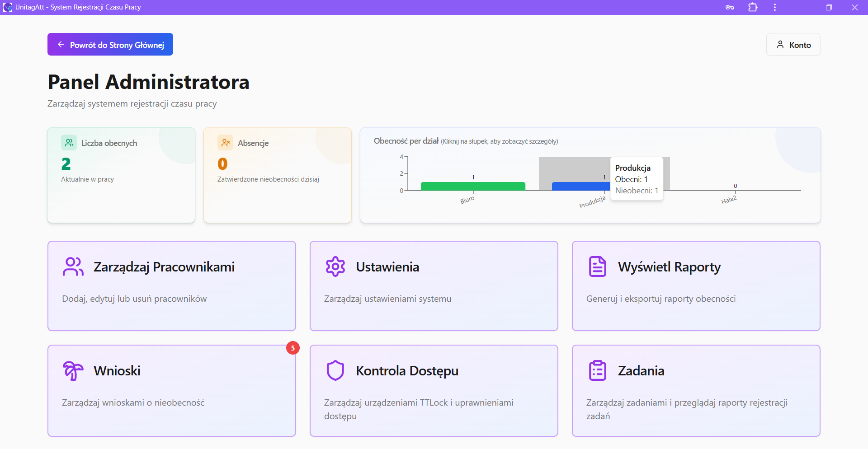Open the Wnioski card title
868x449 pixels.
click(x=117, y=370)
